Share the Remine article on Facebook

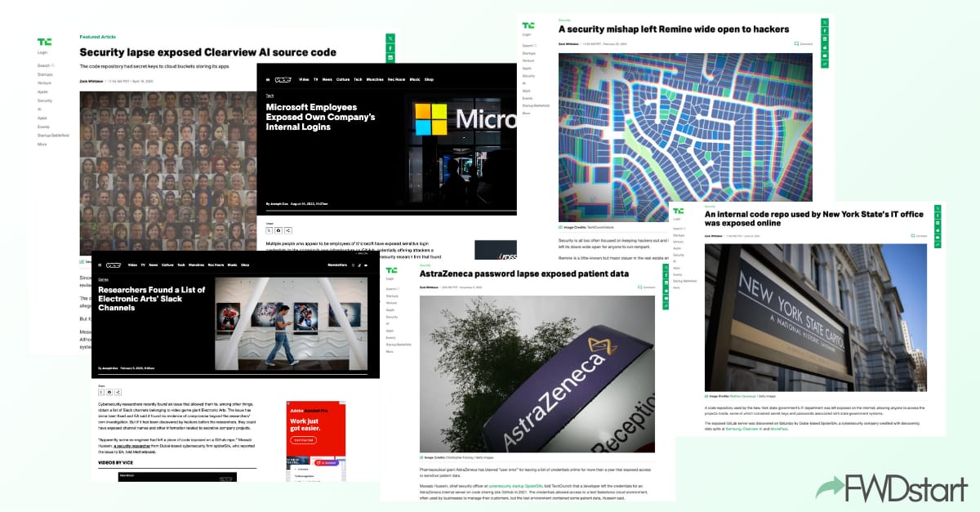tap(825, 30)
